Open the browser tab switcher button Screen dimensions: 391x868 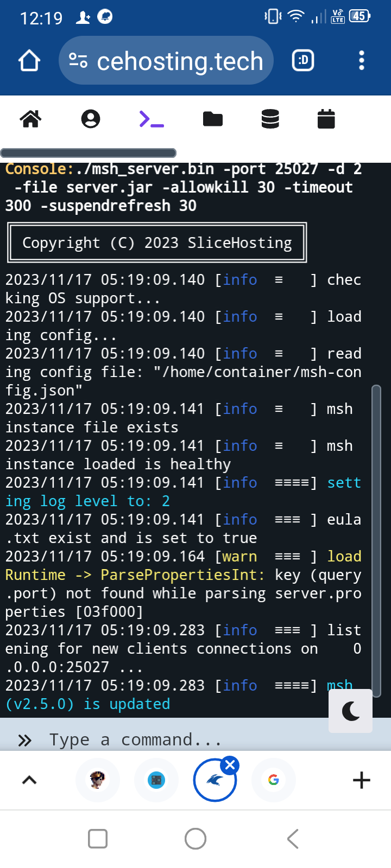tap(303, 61)
